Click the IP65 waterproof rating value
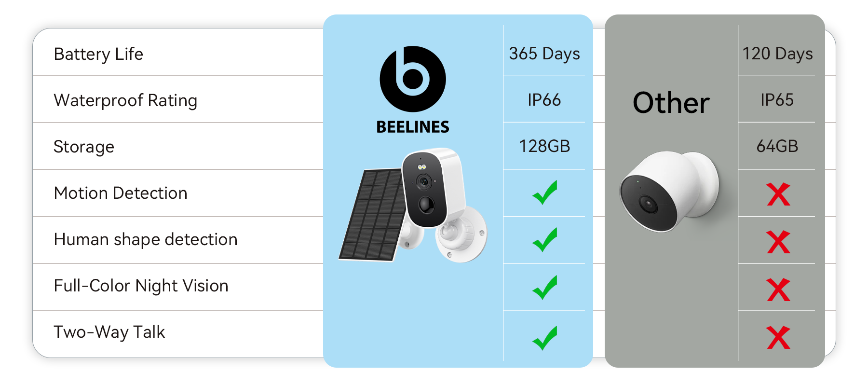The height and width of the screenshot is (386, 868). 777,100
